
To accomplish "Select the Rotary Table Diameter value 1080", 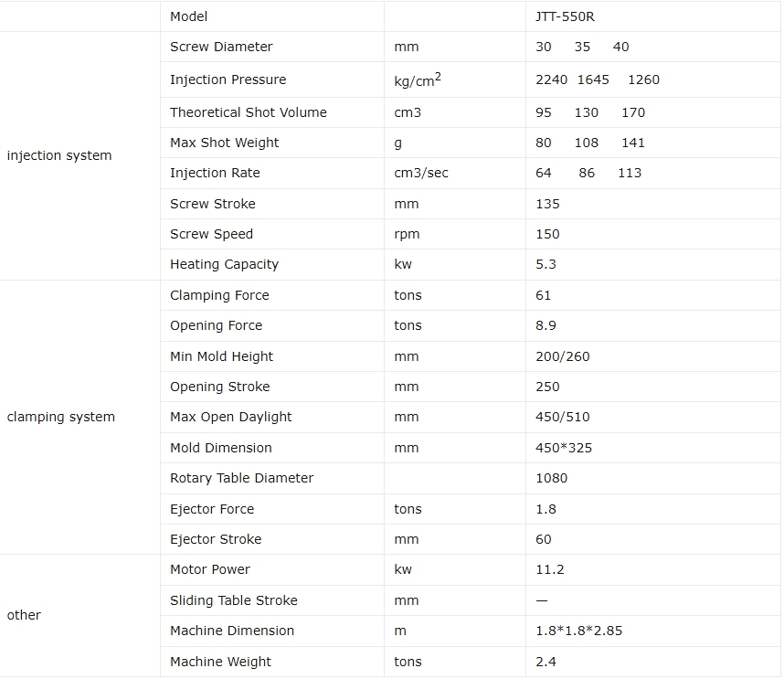I will (x=551, y=478).
